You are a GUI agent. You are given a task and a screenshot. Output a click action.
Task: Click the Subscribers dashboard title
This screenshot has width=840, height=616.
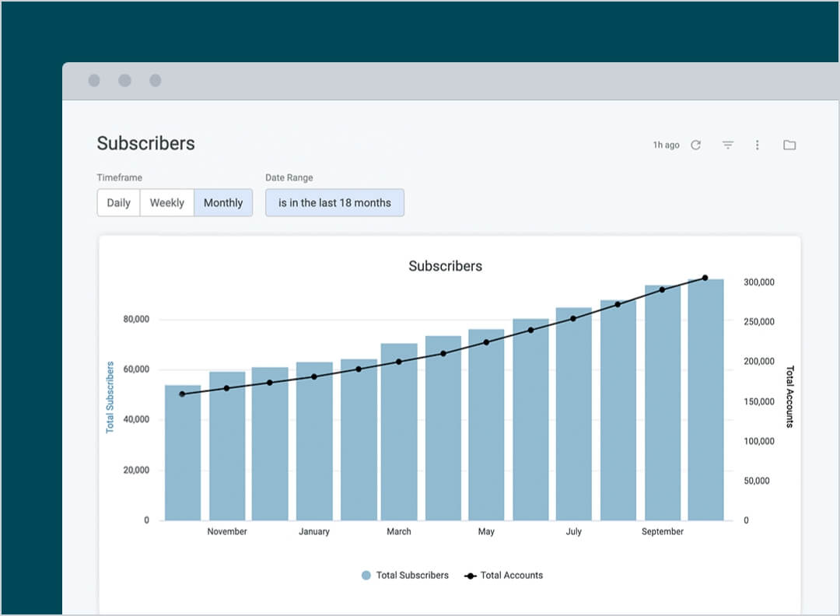145,143
